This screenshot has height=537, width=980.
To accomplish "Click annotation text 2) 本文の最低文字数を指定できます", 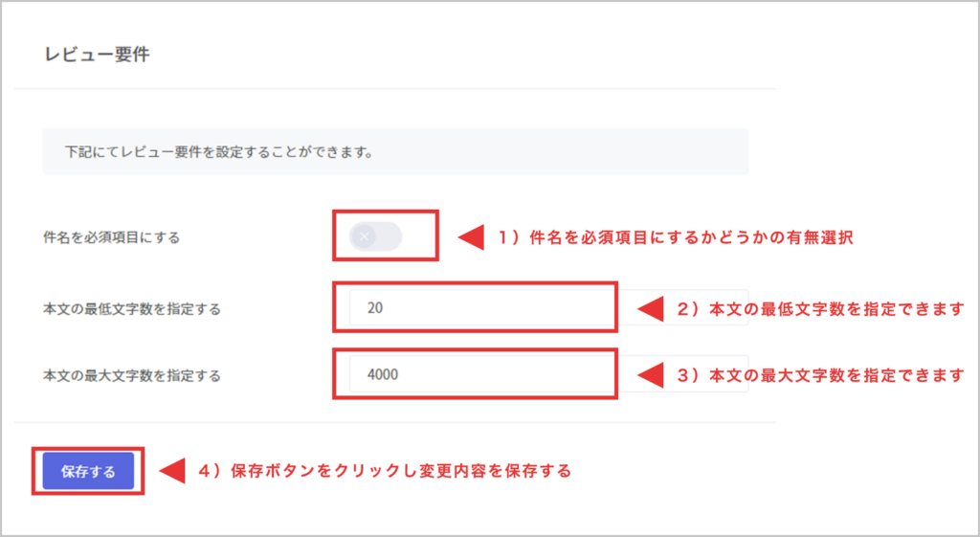I will [820, 308].
